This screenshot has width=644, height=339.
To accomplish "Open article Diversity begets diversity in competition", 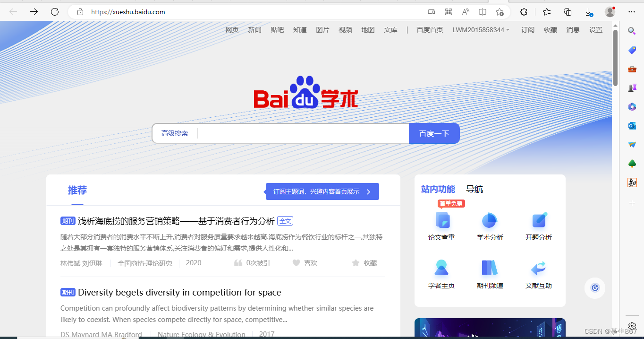I will [x=179, y=292].
